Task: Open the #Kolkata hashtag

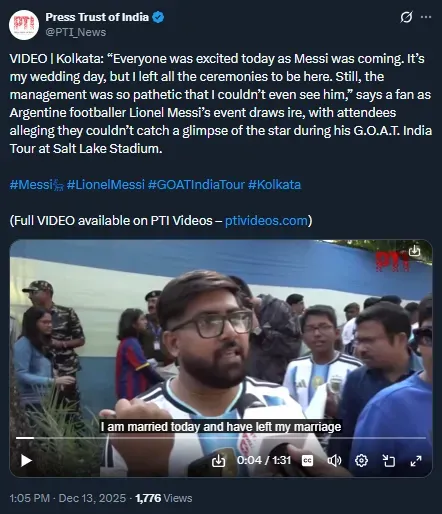Action: 274,184
